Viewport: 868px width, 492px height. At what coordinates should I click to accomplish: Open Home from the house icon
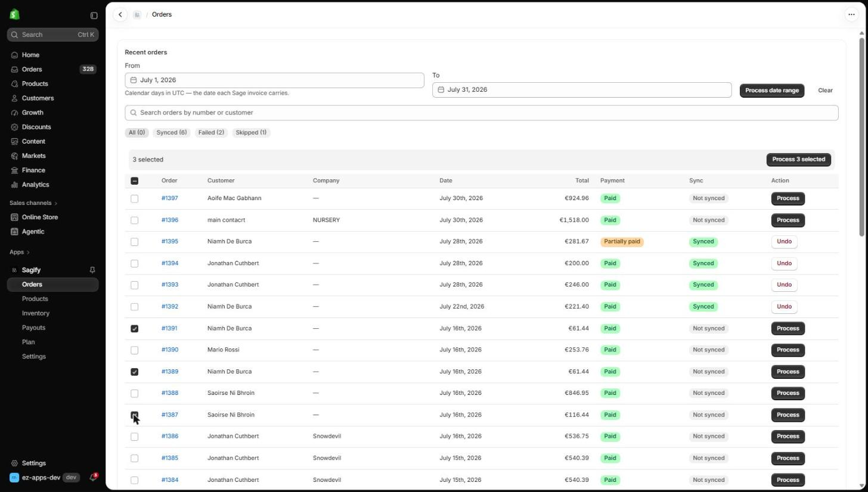point(15,55)
